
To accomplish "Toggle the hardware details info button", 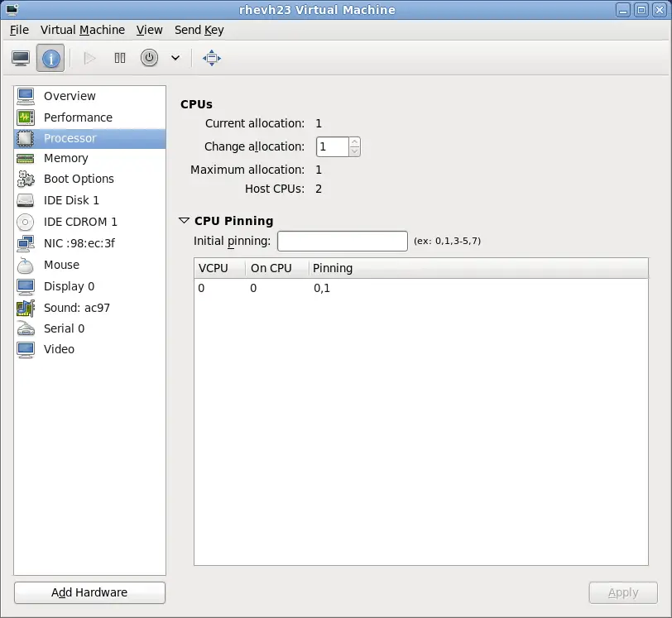I will (50, 58).
